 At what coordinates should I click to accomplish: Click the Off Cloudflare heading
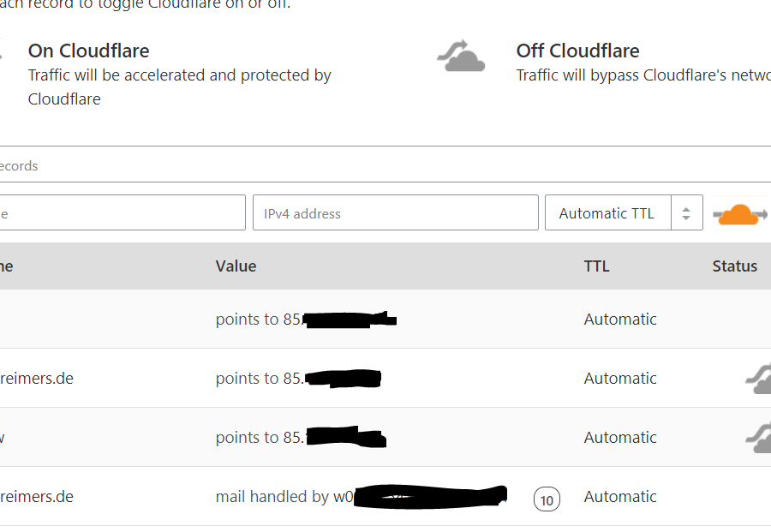coord(577,51)
